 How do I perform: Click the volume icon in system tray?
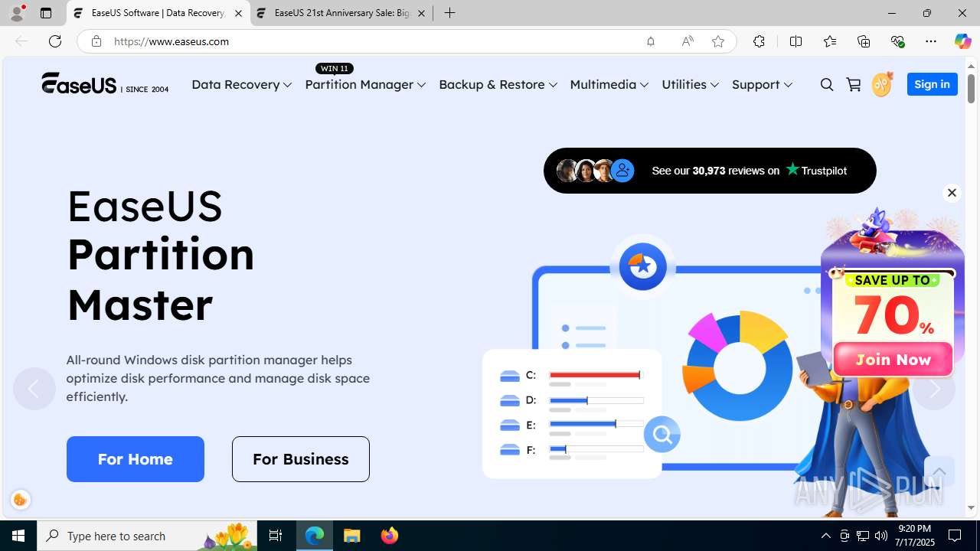pos(881,536)
